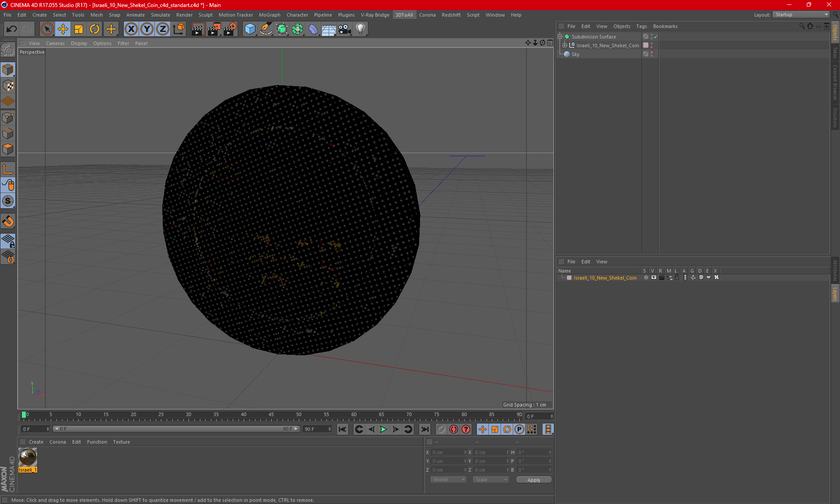Select Sky object in Object Manager
This screenshot has width=840, height=504.
575,54
